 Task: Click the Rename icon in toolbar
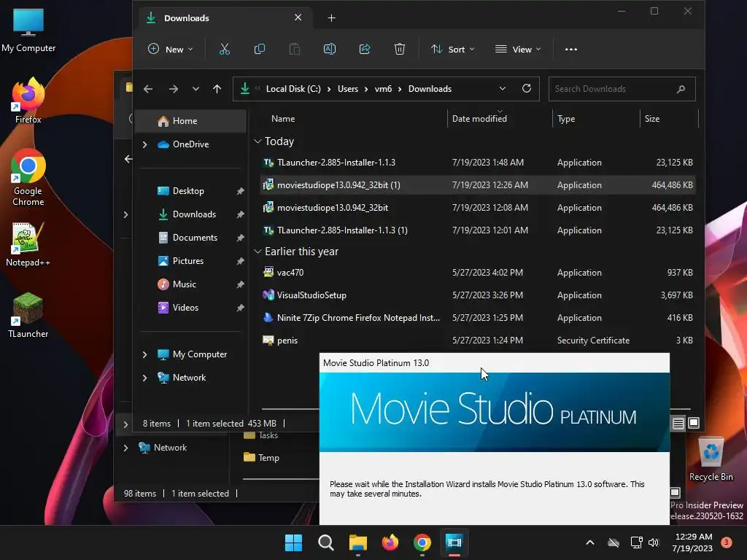tap(330, 49)
